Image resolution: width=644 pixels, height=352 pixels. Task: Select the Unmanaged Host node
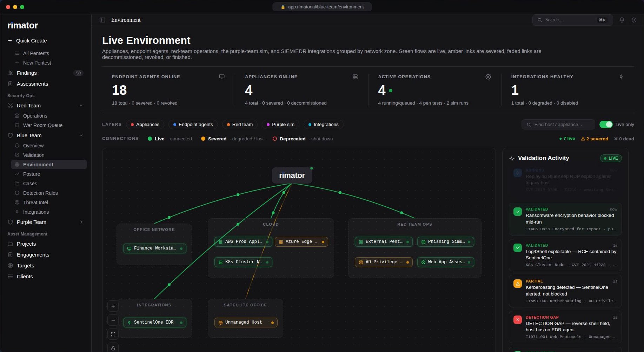pos(246,322)
